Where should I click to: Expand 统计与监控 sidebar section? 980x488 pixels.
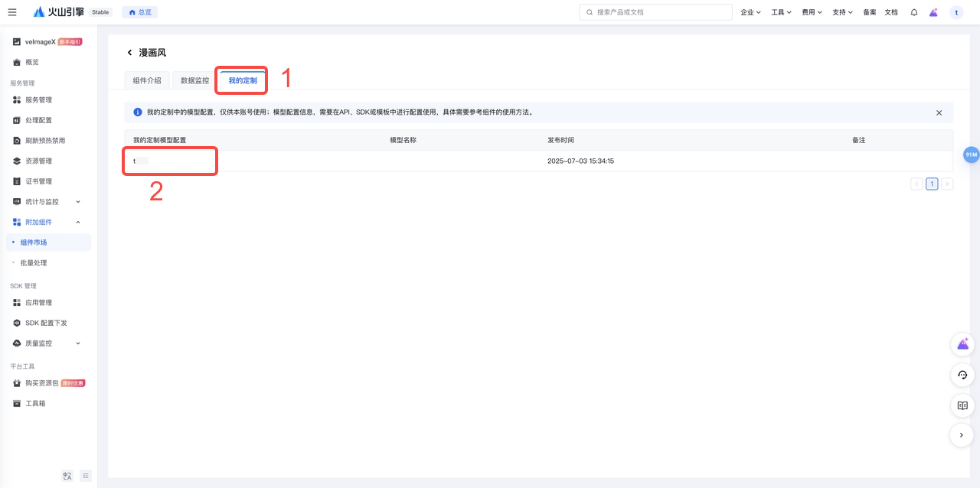coord(47,202)
